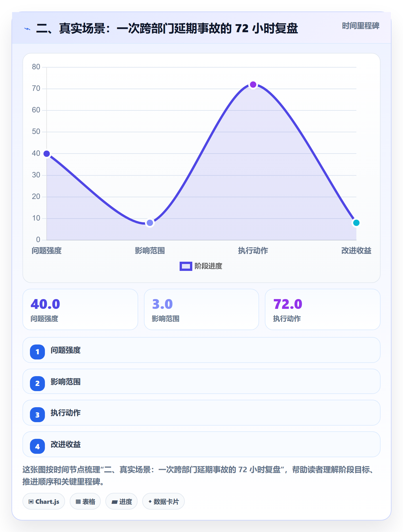Open the 问题强度 step row
403x532 pixels.
201,350
